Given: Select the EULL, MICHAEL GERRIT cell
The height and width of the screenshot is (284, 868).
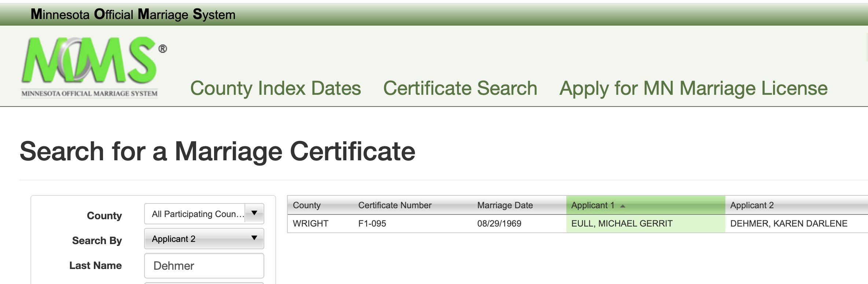Looking at the screenshot, I should click(622, 224).
